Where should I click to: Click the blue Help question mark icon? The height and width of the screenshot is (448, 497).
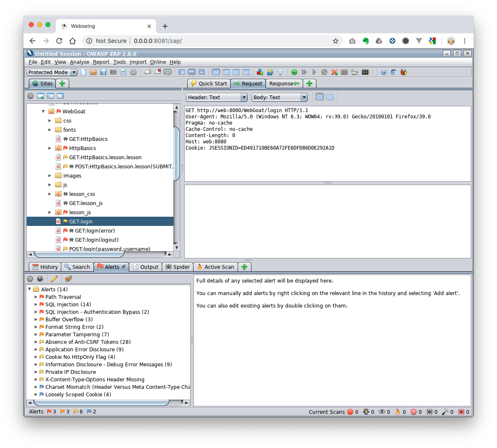384,72
